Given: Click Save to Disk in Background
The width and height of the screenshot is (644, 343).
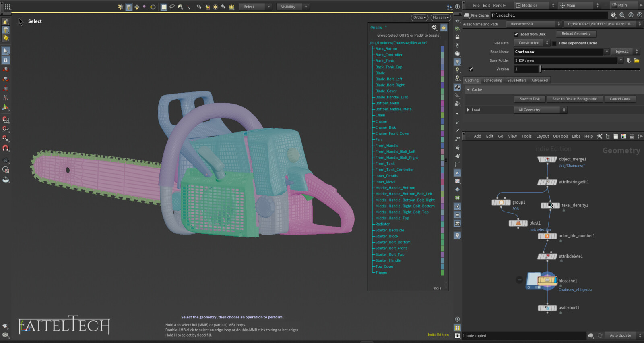Looking at the screenshot, I should click(574, 99).
